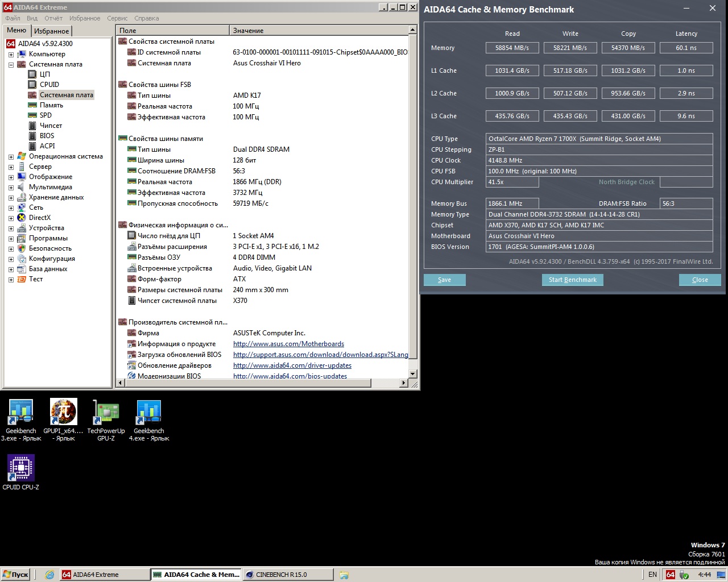Click the База данных tree icon
Image resolution: width=728 pixels, height=582 pixels.
[x=22, y=269]
